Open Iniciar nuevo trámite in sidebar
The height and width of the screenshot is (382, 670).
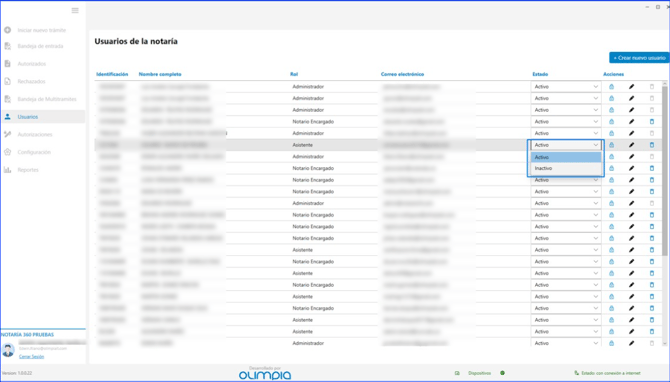[42, 30]
